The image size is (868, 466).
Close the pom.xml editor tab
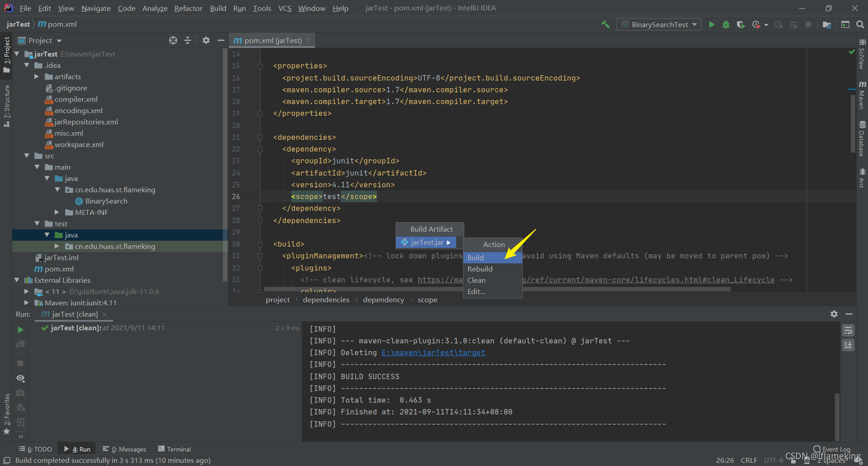309,40
